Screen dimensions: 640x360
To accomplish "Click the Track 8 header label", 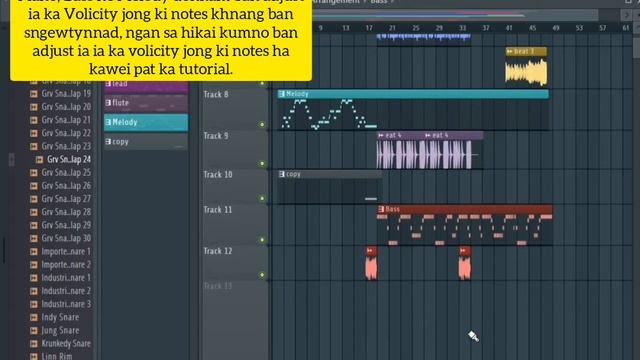I will (216, 95).
